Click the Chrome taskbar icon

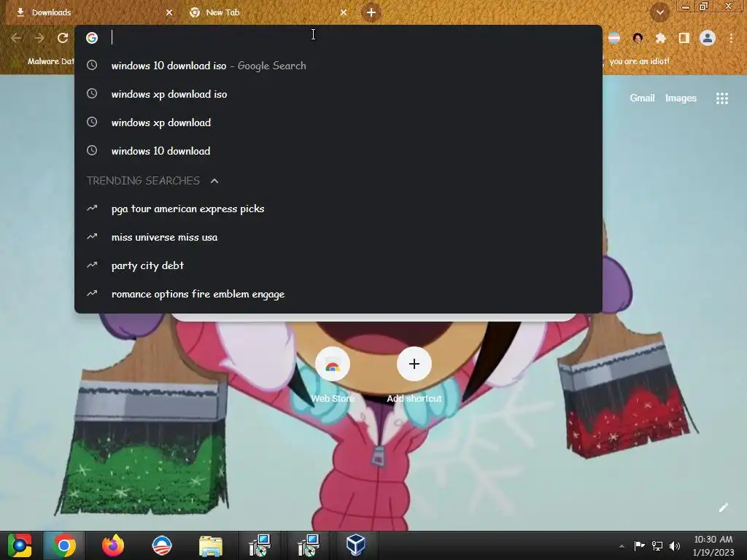coord(64,545)
